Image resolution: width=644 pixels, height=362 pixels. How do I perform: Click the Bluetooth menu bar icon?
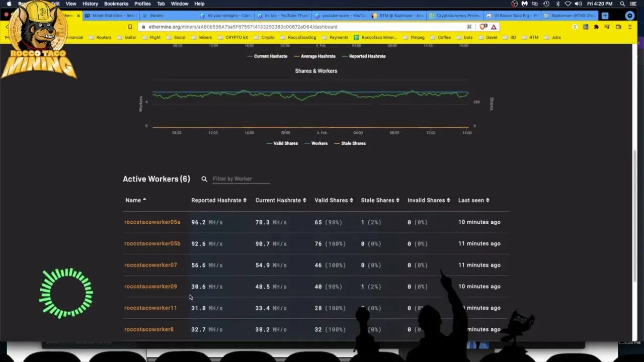coord(557,4)
